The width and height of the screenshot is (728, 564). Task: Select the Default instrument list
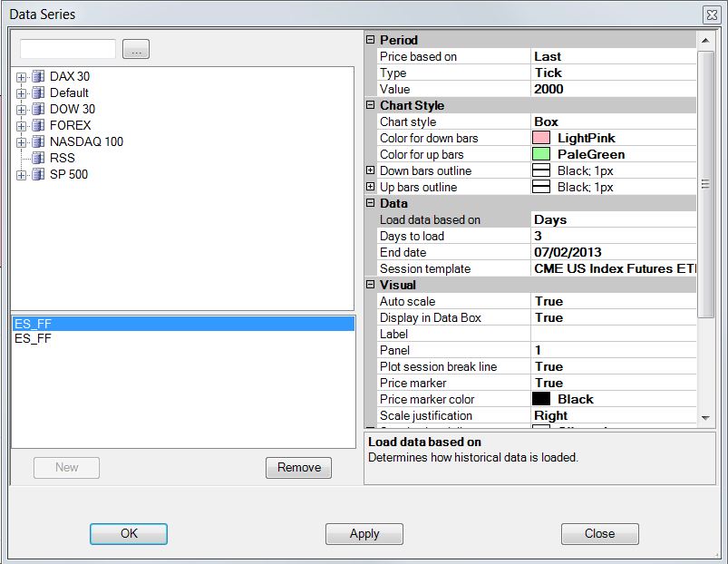[x=69, y=92]
